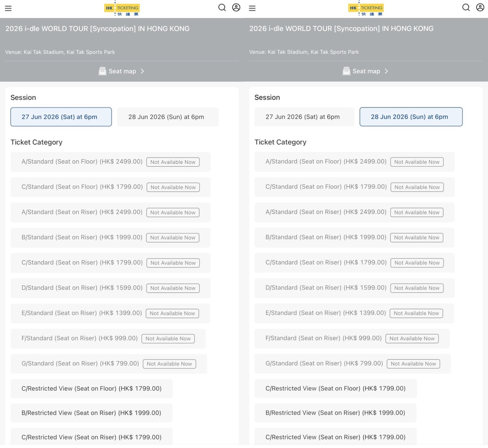488x448 pixels.
Task: Click C/Standard Seat on Riser text, left panel
Action: click(x=82, y=262)
